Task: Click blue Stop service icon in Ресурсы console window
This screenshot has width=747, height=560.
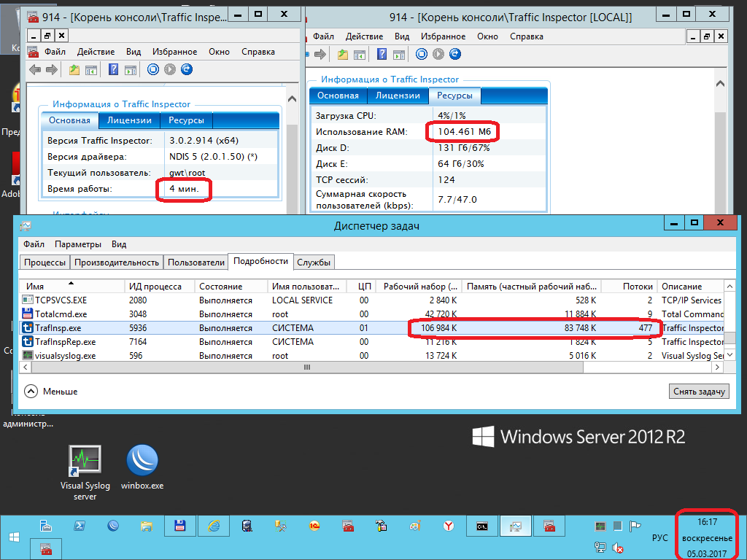Action: pyautogui.click(x=422, y=54)
